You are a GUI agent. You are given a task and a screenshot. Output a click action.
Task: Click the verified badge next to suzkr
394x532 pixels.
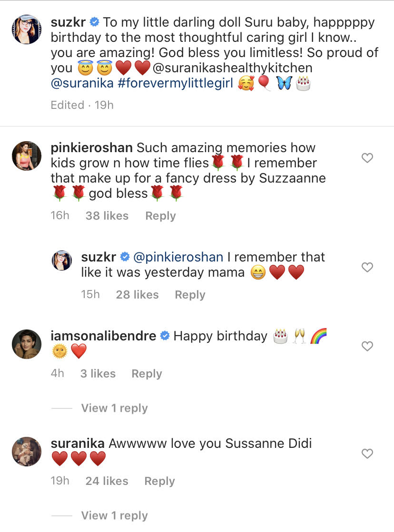[93, 21]
